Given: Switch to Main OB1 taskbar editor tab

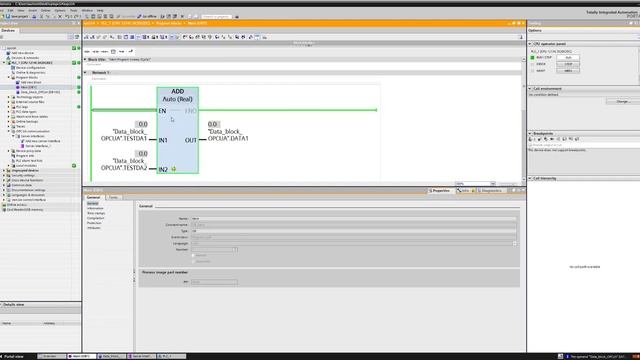Looking at the screenshot, I should [x=81, y=356].
